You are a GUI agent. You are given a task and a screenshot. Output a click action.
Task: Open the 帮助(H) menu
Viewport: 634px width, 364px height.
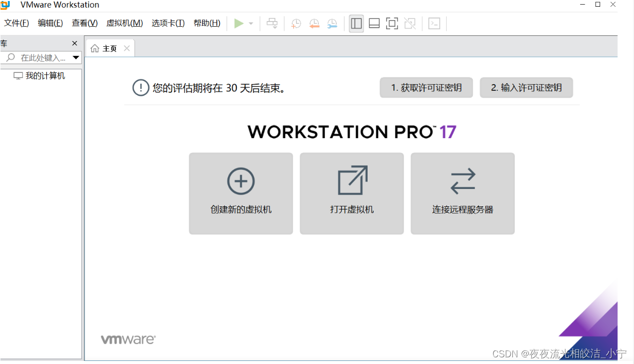207,23
